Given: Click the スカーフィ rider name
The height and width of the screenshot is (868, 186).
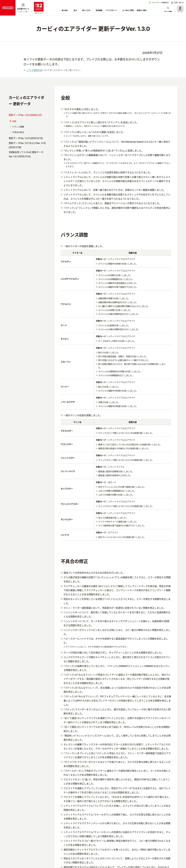Looking at the screenshot, I should 66,362.
